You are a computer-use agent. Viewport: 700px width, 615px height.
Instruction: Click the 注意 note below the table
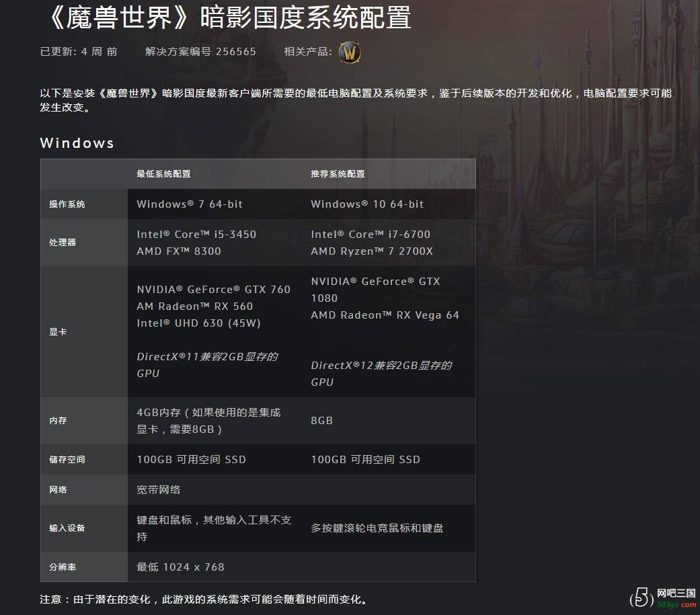(x=204, y=599)
